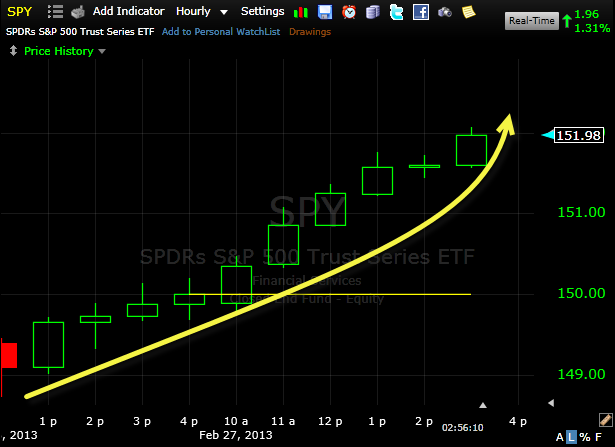Screen dimensions: 615x447
Task: Click the 1.31% percent change value
Action: [592, 28]
